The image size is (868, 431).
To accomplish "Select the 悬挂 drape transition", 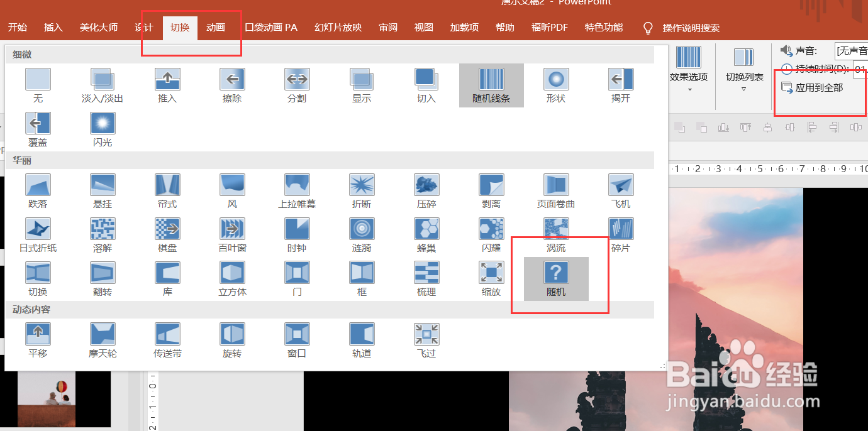I will (x=103, y=191).
